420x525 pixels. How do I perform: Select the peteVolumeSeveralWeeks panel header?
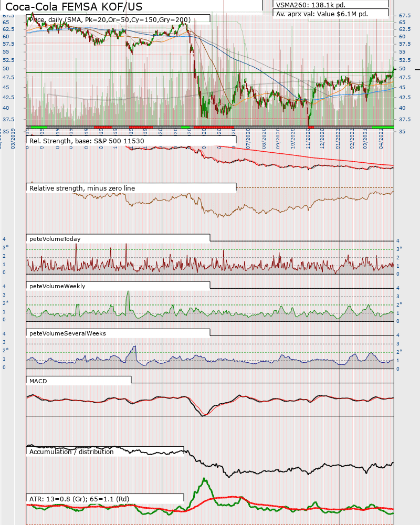coord(67,333)
